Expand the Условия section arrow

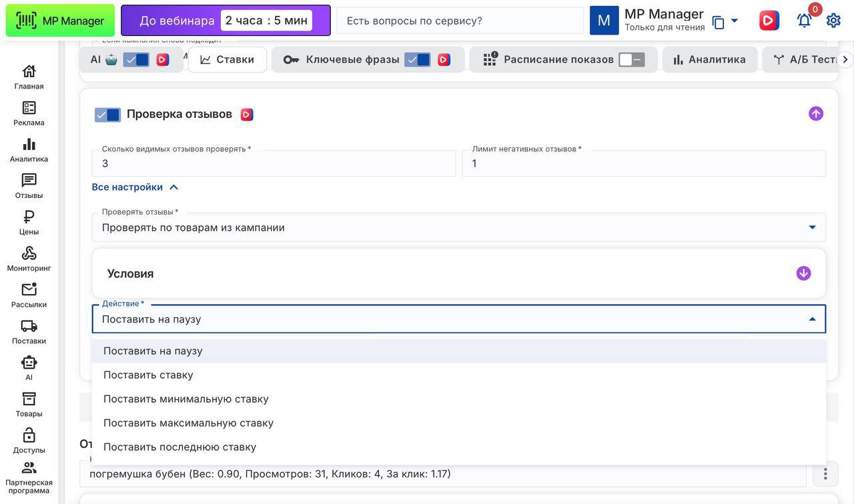803,273
